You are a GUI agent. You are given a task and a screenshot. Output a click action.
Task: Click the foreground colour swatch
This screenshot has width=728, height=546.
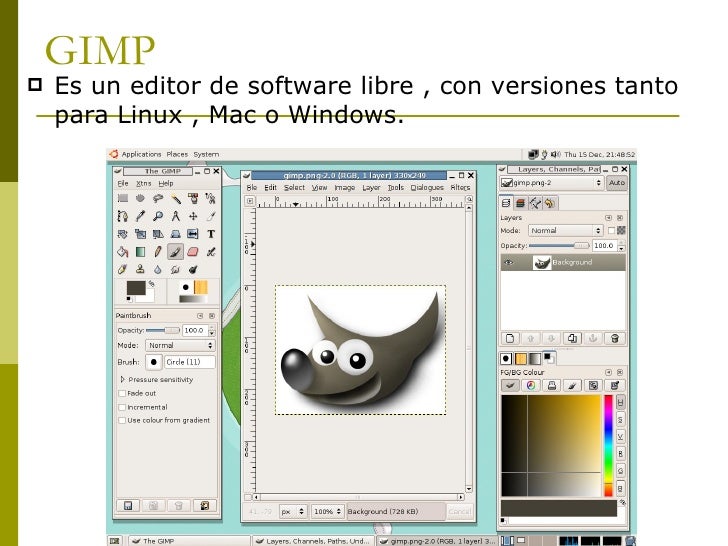[x=136, y=288]
